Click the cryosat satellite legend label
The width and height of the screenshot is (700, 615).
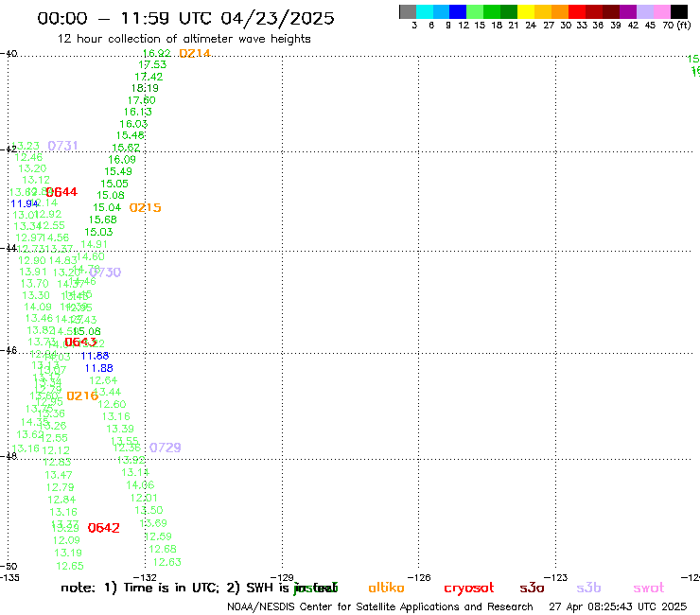pyautogui.click(x=469, y=589)
